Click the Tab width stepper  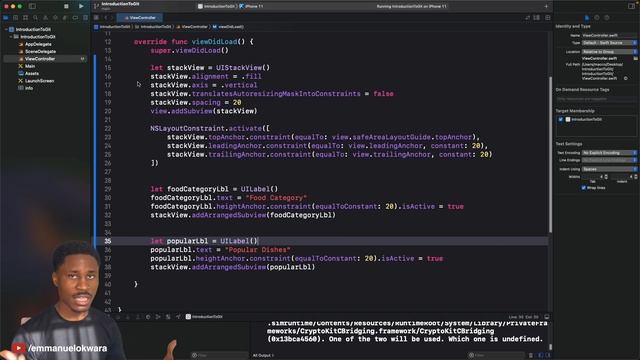pyautogui.click(x=606, y=177)
